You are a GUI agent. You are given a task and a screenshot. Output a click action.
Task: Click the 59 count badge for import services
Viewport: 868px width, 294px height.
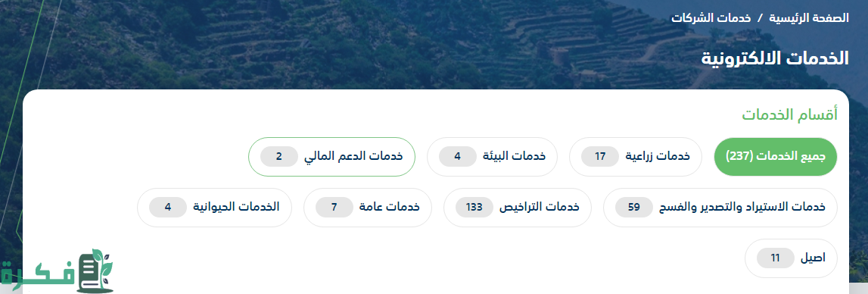click(x=634, y=208)
